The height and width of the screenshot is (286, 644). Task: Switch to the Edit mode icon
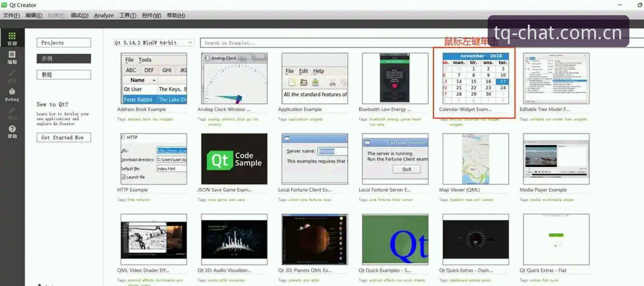[x=12, y=57]
